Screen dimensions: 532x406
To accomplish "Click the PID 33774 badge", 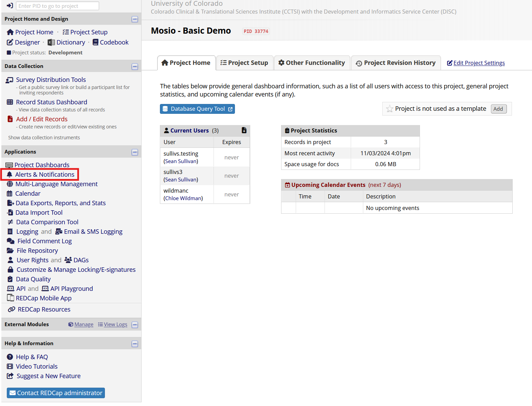I will click(256, 31).
